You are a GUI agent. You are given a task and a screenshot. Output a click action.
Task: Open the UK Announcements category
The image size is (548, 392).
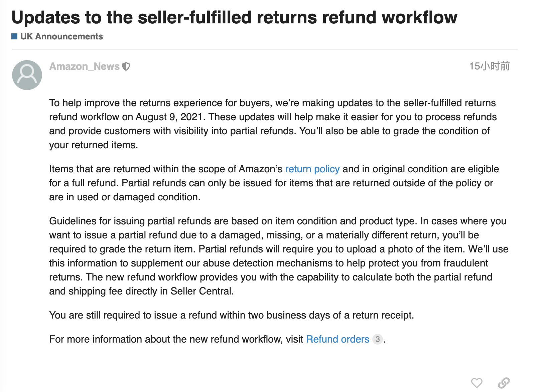(x=61, y=36)
